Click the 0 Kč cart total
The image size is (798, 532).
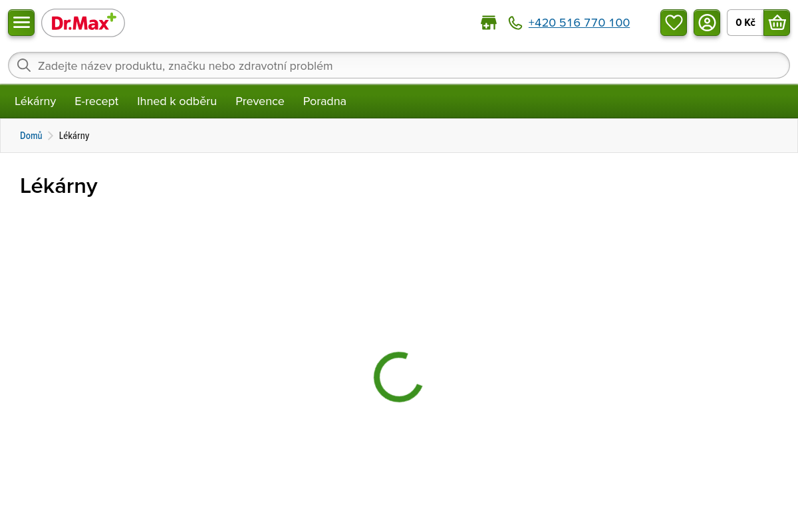point(745,23)
